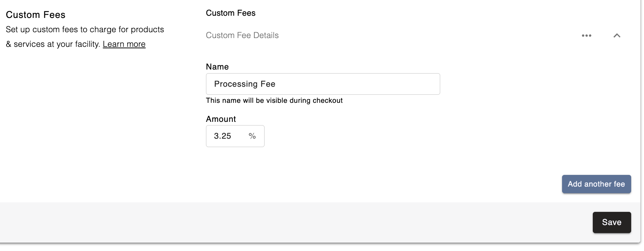Collapse the Custom Fee Details section
The image size is (644, 251).
tap(617, 35)
